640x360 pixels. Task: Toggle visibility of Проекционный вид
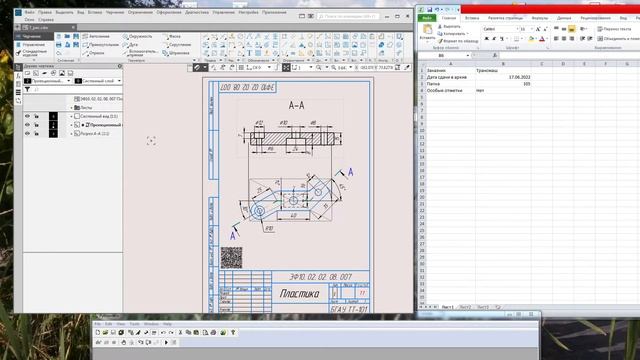(x=27, y=125)
